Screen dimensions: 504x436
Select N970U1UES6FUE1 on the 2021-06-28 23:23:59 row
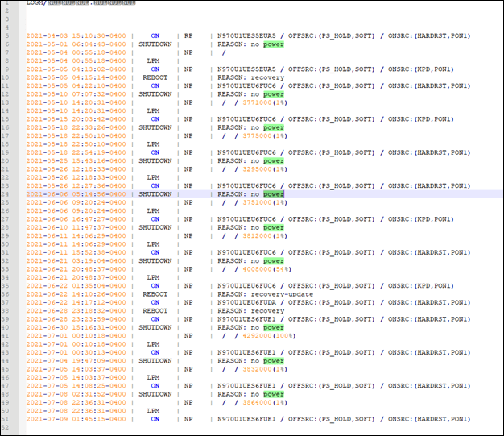(246, 319)
